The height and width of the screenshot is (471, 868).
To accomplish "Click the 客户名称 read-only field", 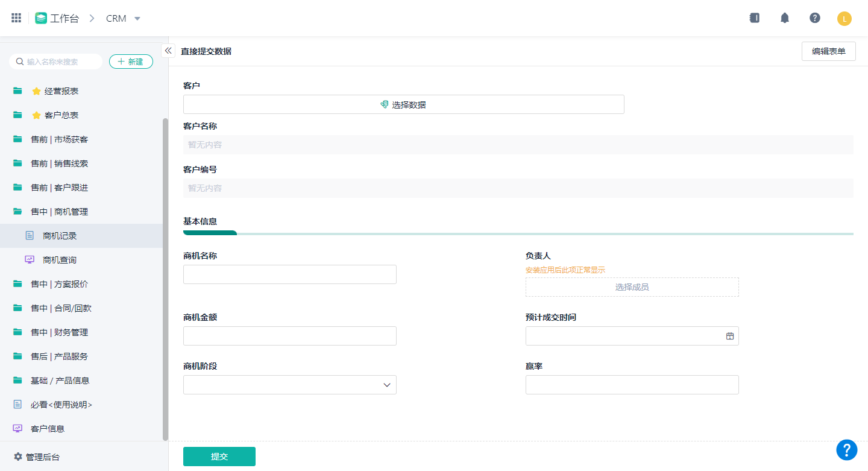I will (518, 145).
